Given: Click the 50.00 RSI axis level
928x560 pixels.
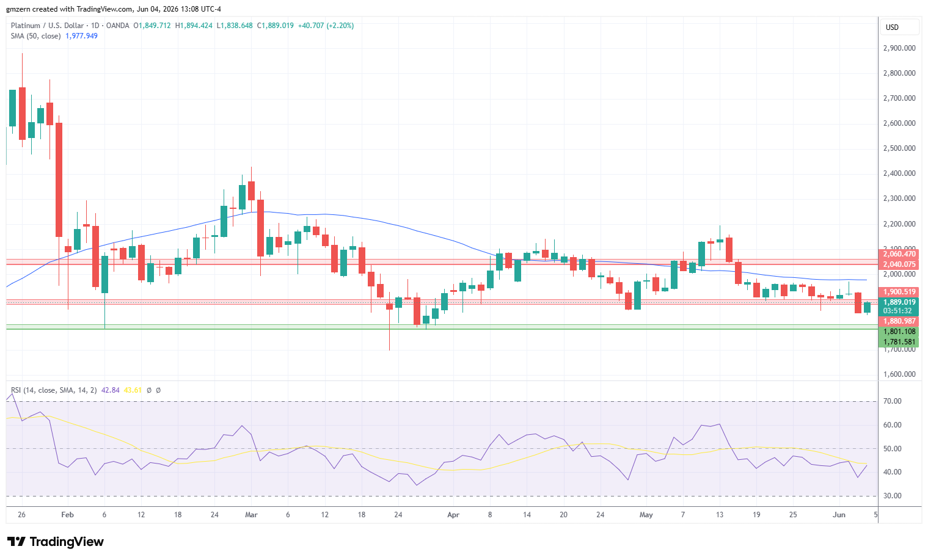Looking at the screenshot, I should 893,449.
